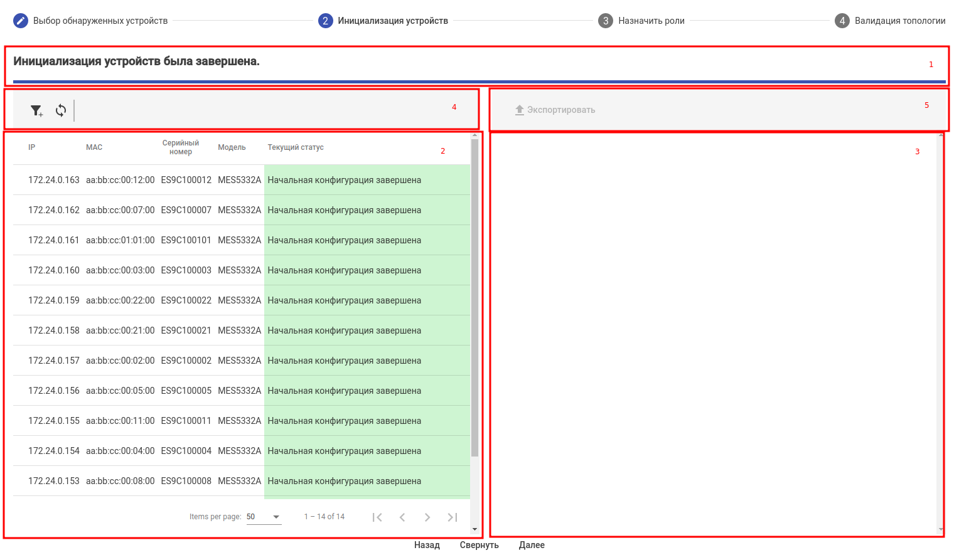This screenshot has width=959, height=560.
Task: Open step 3 Назначить роли
Action: click(x=641, y=21)
